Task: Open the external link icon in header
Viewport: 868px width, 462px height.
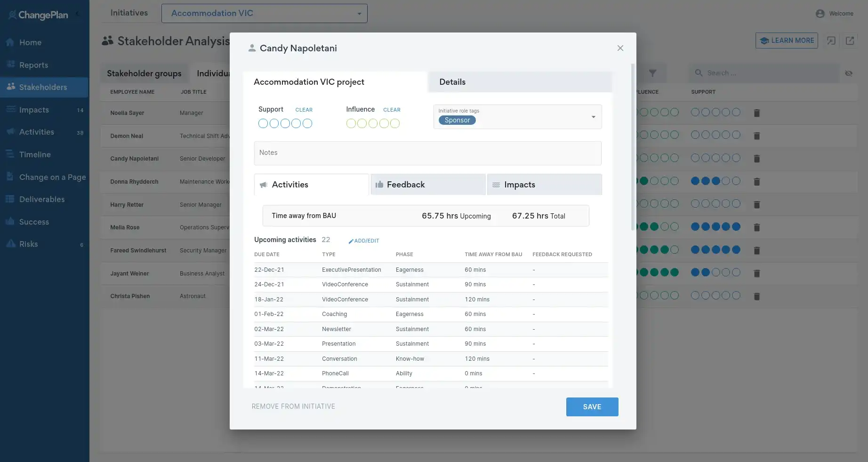Action: click(x=850, y=41)
